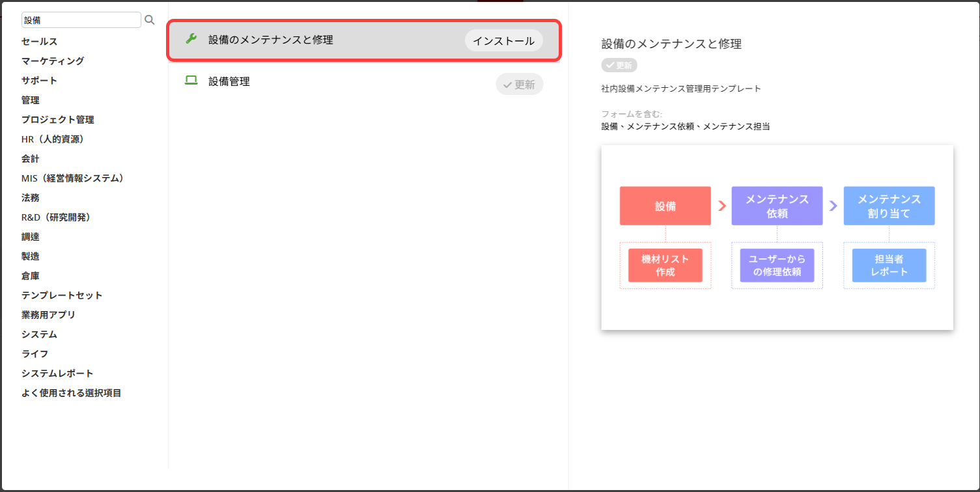Open the マーケティング category
Viewport: 980px width, 492px height.
point(53,61)
